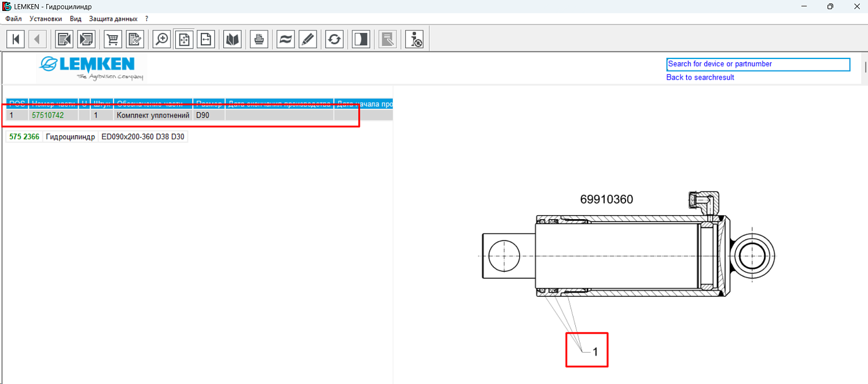This screenshot has width=868, height=384.
Task: Open the Установки menu
Action: click(x=46, y=19)
